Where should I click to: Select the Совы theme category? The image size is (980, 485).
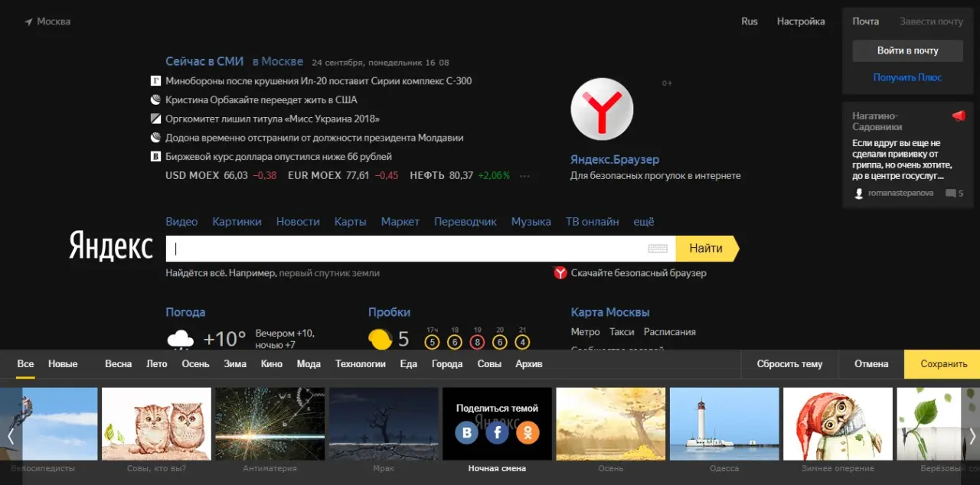pyautogui.click(x=489, y=364)
